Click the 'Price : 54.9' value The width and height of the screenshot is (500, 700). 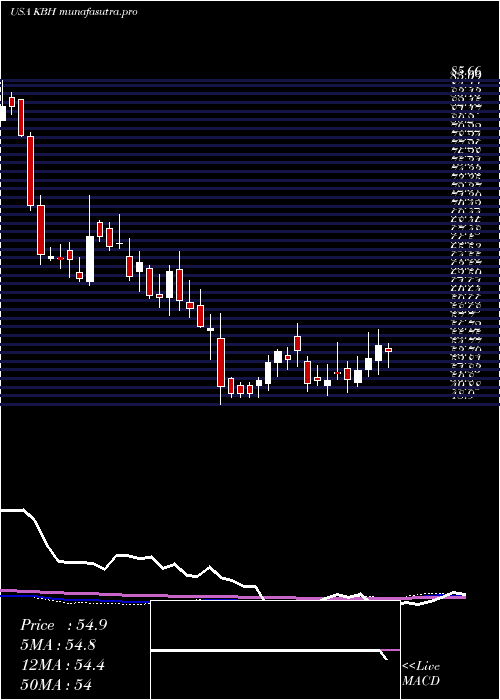click(63, 625)
